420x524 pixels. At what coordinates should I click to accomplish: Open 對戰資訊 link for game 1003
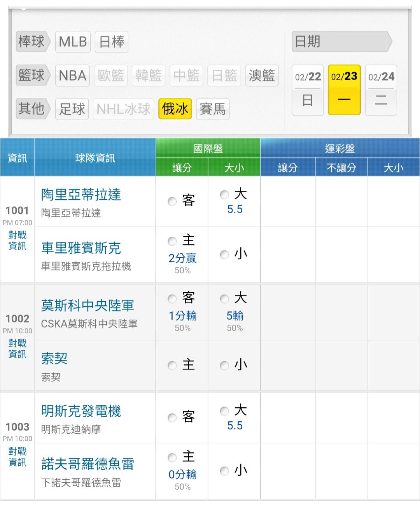pyautogui.click(x=17, y=457)
